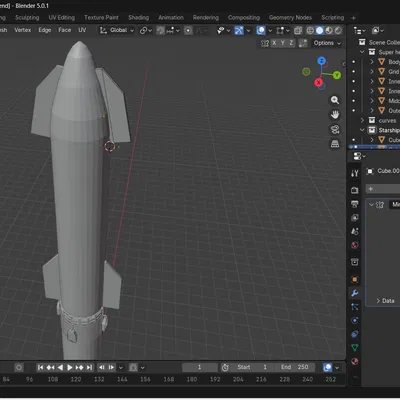The width and height of the screenshot is (400, 400).
Task: Expand the curves collection
Action: pos(362,120)
